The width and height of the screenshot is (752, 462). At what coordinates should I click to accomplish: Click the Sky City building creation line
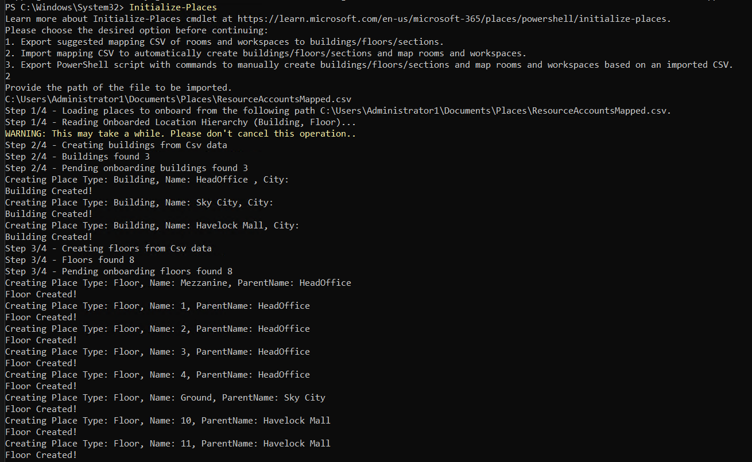[139, 202]
